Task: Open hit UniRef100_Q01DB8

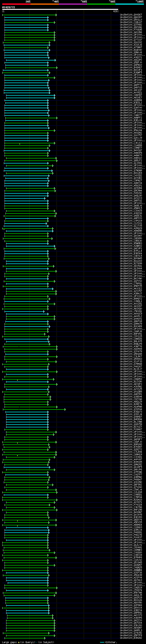Action: [x=131, y=392]
